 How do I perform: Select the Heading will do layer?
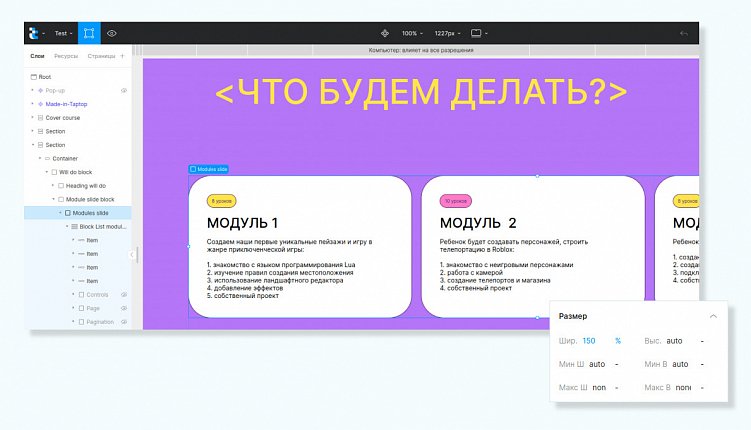[x=86, y=186]
